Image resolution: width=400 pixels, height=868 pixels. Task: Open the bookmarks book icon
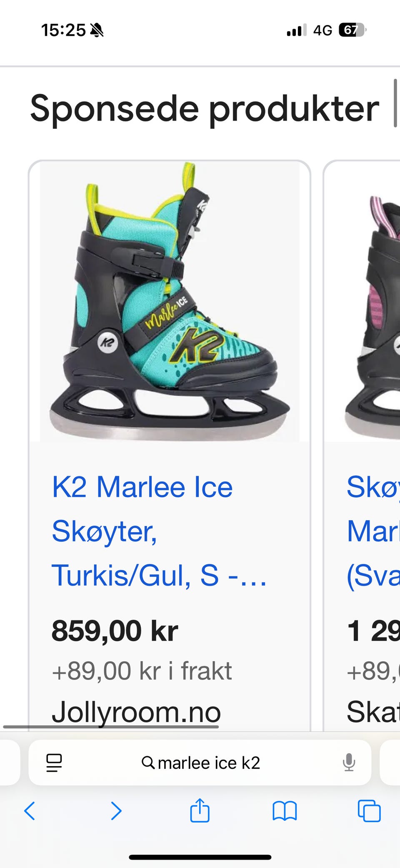pyautogui.click(x=285, y=811)
